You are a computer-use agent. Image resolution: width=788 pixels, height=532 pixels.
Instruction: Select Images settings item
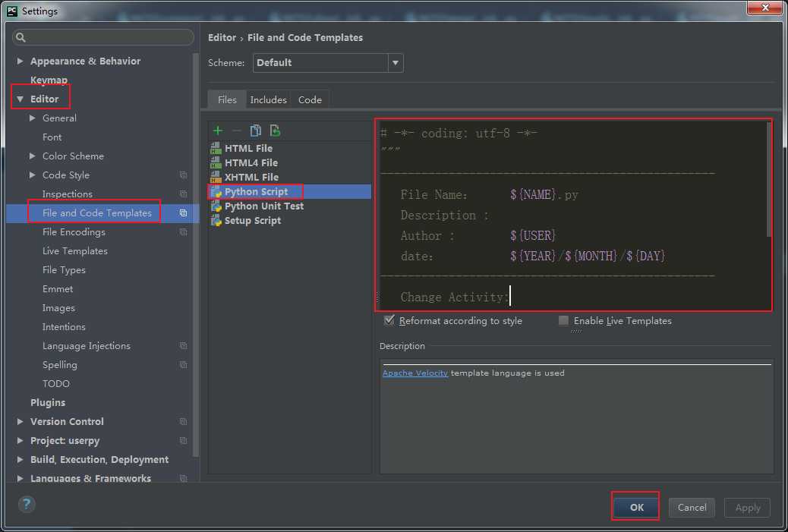[58, 308]
